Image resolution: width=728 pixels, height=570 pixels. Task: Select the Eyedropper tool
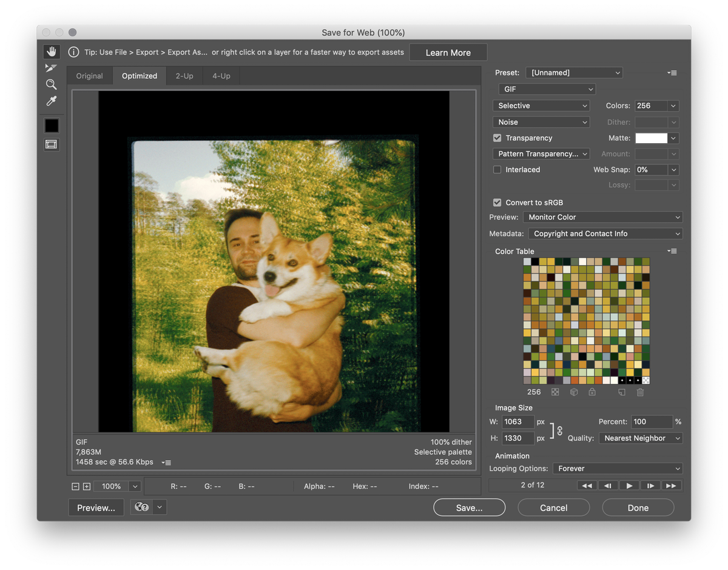[52, 101]
